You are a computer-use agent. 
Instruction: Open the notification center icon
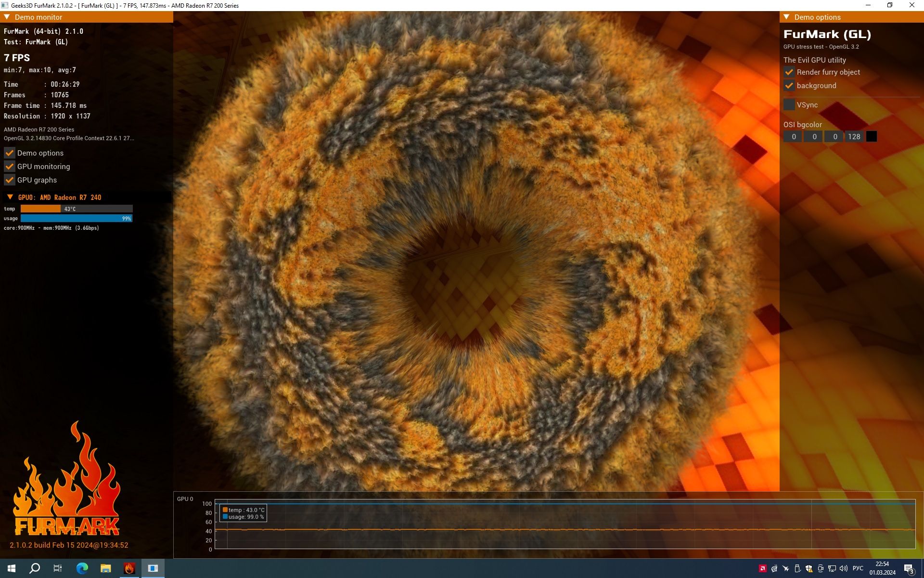click(x=909, y=569)
